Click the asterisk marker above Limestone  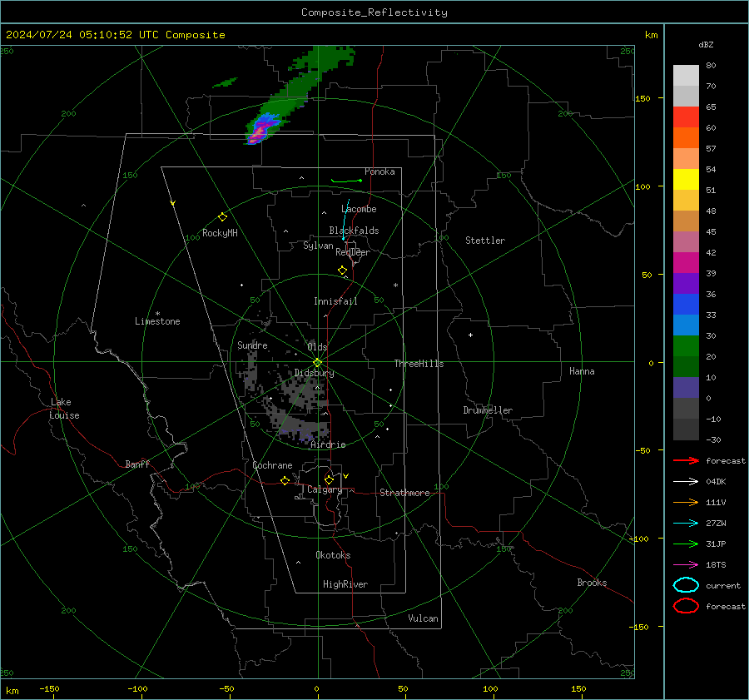click(157, 314)
